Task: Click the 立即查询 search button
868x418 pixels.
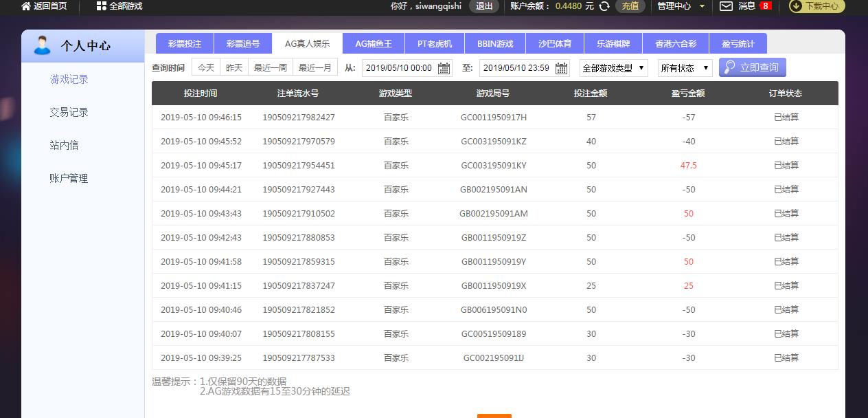Action: pyautogui.click(x=752, y=67)
